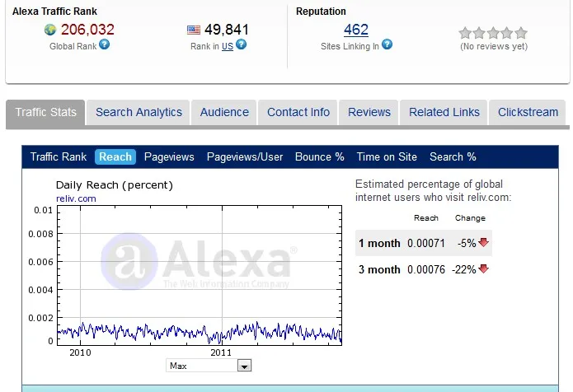Image resolution: width=573 pixels, height=392 pixels.
Task: Open the Search Analytics tab
Action: pyautogui.click(x=139, y=112)
